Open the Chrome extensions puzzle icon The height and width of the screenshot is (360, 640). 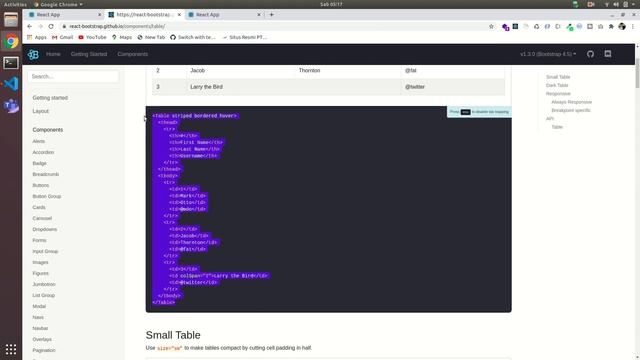click(611, 26)
